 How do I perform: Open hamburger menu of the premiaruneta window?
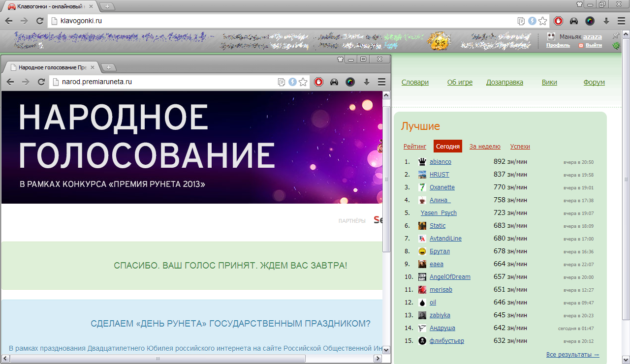[381, 82]
